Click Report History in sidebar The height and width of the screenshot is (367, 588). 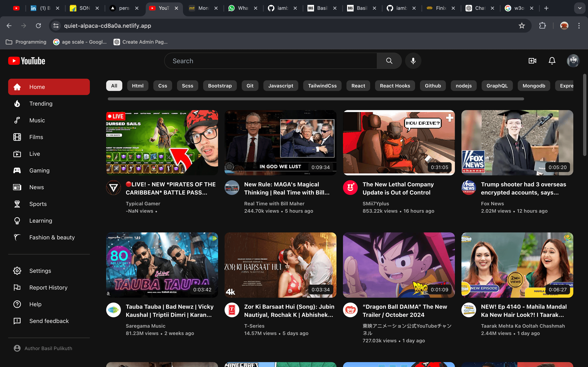pyautogui.click(x=48, y=287)
